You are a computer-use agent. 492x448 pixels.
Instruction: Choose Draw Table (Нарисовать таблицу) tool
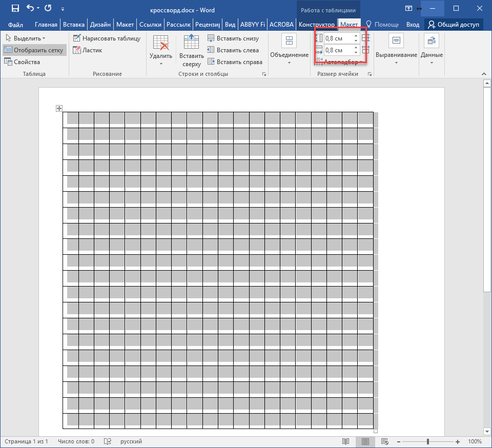tap(107, 38)
